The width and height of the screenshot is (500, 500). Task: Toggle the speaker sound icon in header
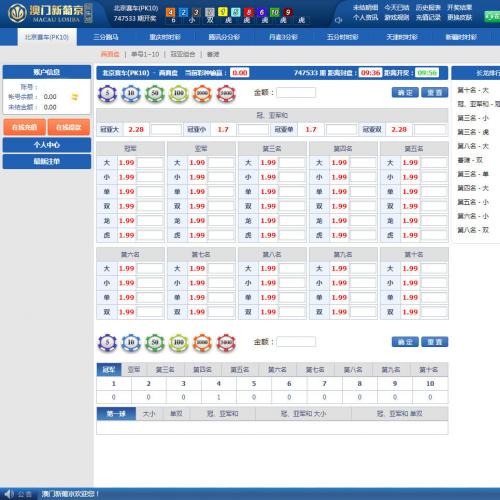coord(338,20)
